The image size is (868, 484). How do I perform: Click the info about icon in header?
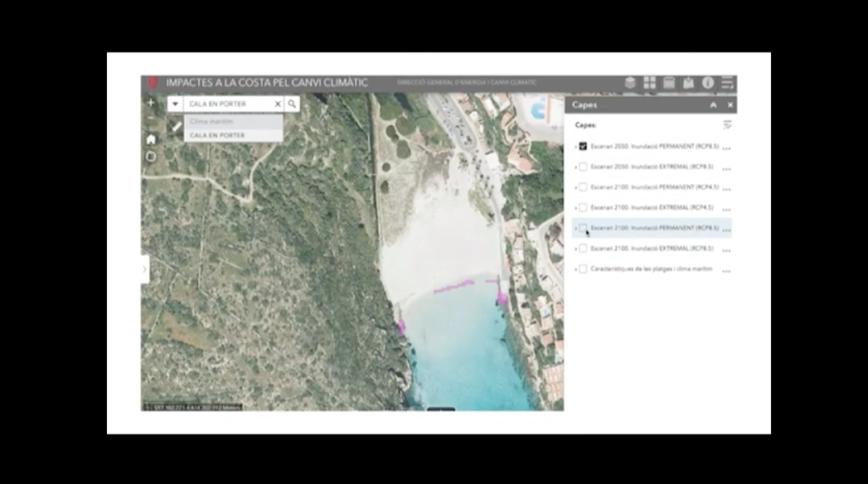708,83
